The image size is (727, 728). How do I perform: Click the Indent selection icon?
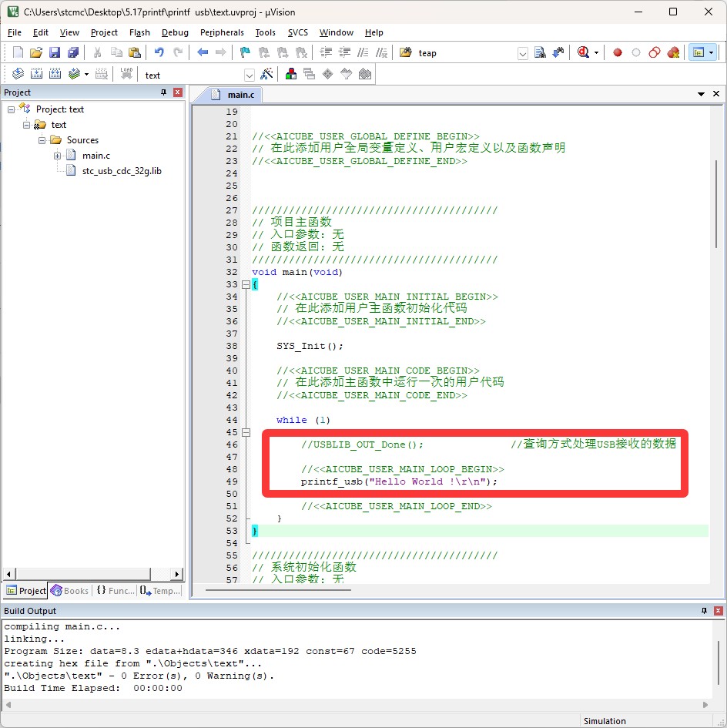point(326,52)
